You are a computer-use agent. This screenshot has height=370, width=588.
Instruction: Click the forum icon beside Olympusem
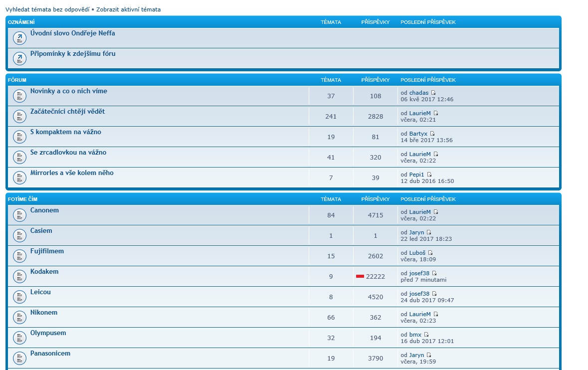[x=19, y=338]
